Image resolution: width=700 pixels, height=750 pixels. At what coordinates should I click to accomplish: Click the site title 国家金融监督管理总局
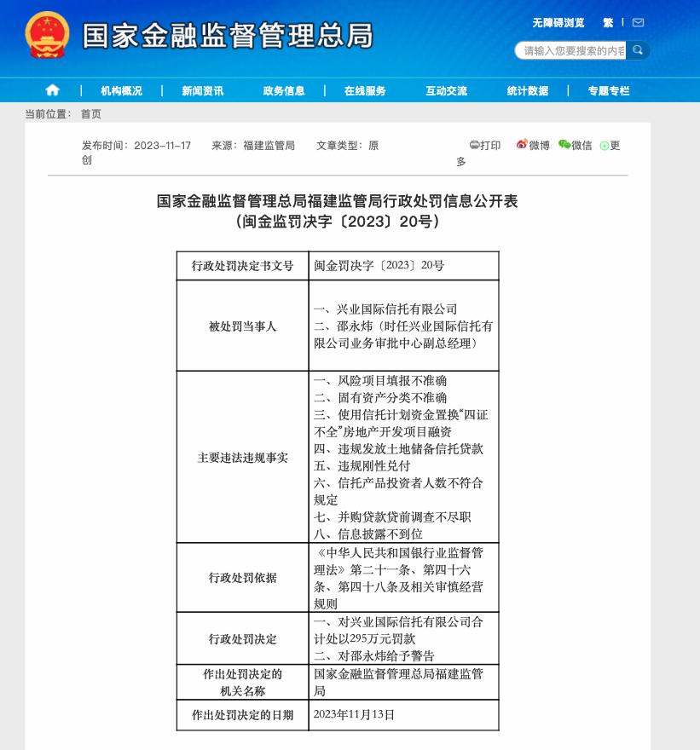[x=228, y=36]
